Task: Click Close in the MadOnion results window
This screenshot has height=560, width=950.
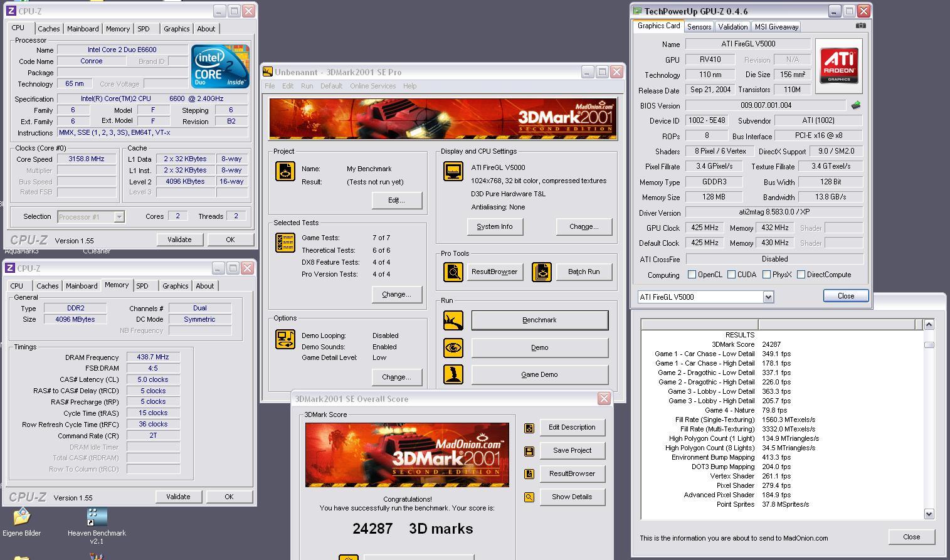Action: (x=911, y=537)
